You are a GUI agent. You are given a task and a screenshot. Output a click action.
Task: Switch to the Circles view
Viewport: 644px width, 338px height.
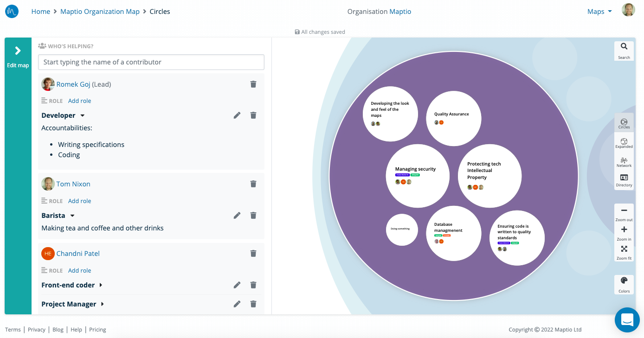click(624, 122)
